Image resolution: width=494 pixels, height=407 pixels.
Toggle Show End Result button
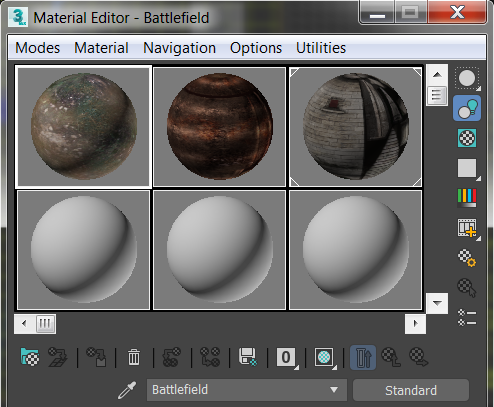(363, 357)
